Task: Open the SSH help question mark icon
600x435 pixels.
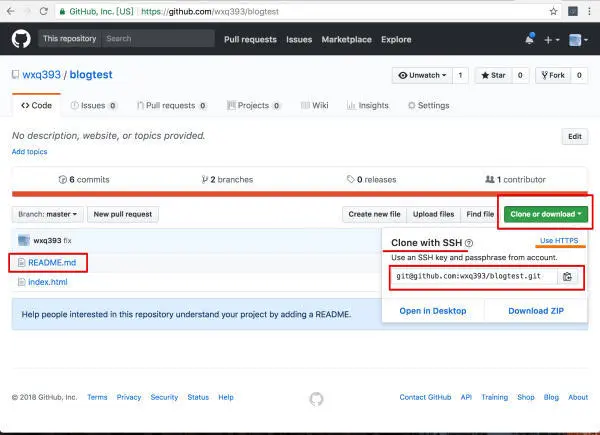Action: pyautogui.click(x=469, y=243)
